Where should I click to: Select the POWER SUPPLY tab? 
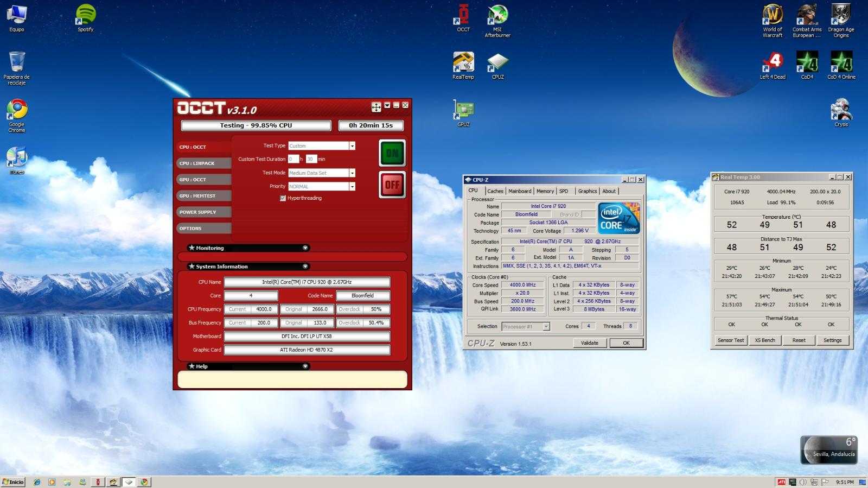pyautogui.click(x=204, y=212)
